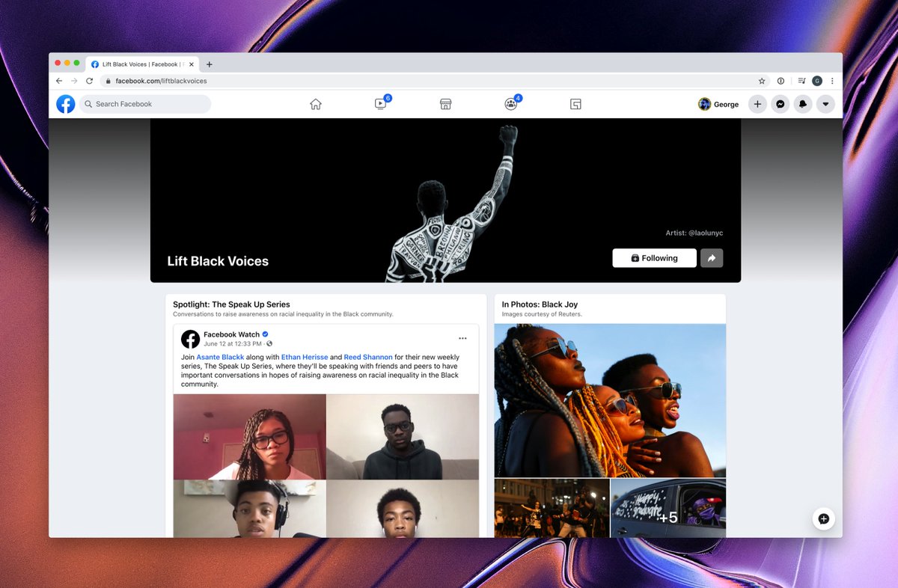Open the Facebook Watch page link
The image size is (898, 588).
coord(231,334)
